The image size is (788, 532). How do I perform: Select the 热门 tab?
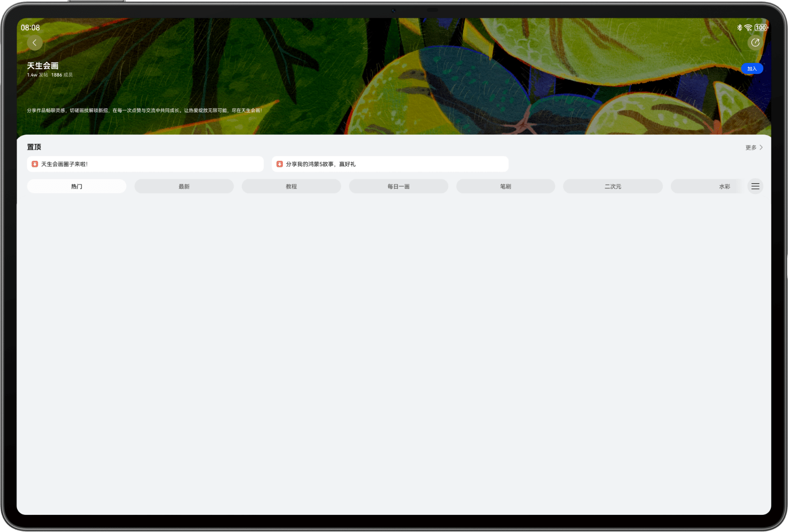(77, 186)
